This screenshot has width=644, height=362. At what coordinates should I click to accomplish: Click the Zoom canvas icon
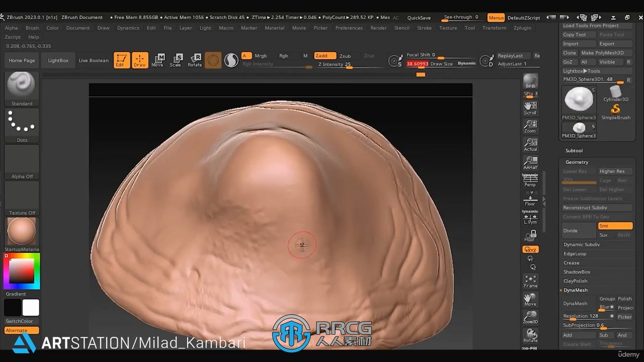point(530,126)
